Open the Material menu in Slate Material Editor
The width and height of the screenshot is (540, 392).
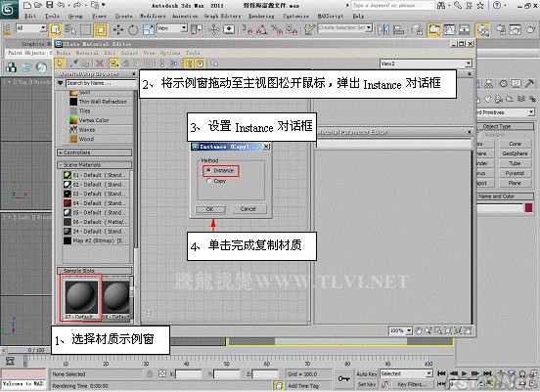pos(87,53)
